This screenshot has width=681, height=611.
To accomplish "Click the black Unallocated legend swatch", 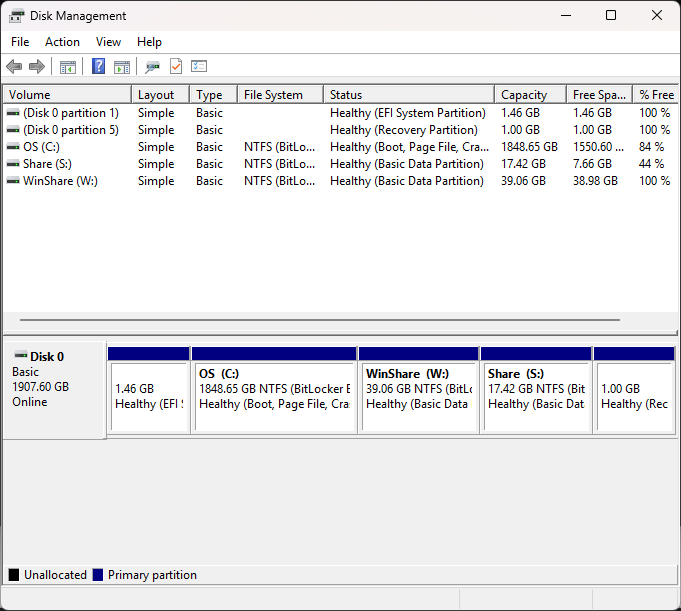I will [x=14, y=575].
